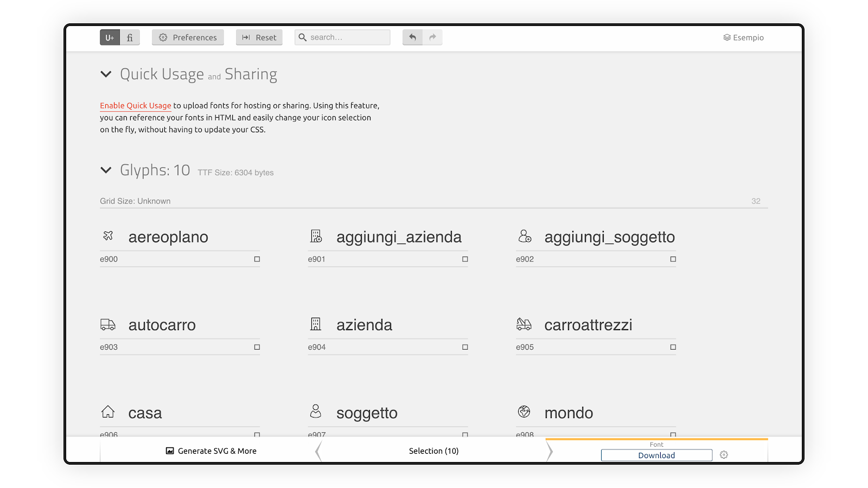Screen dimensions: 868x488
Task: Click the Download font button
Action: point(656,455)
